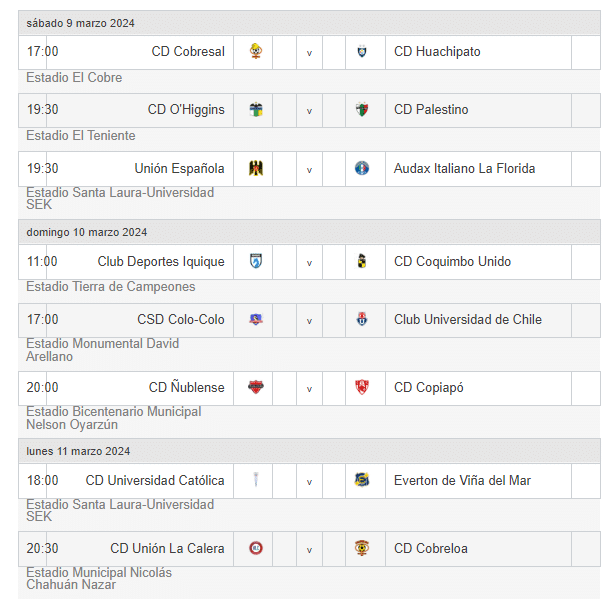Click the CD Ñublense team crest
The width and height of the screenshot is (616, 606).
pyautogui.click(x=256, y=388)
